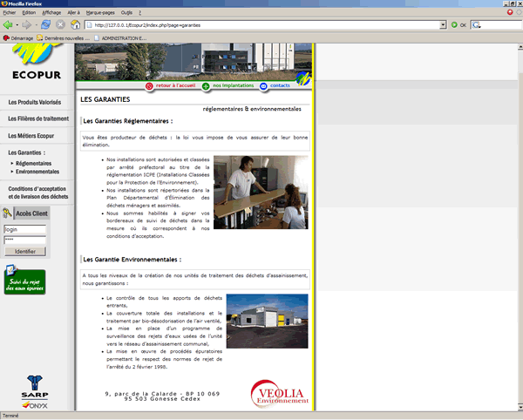The width and height of the screenshot is (523, 420).
Task: Click the 9, parc de la Calarde address
Action: click(162, 396)
